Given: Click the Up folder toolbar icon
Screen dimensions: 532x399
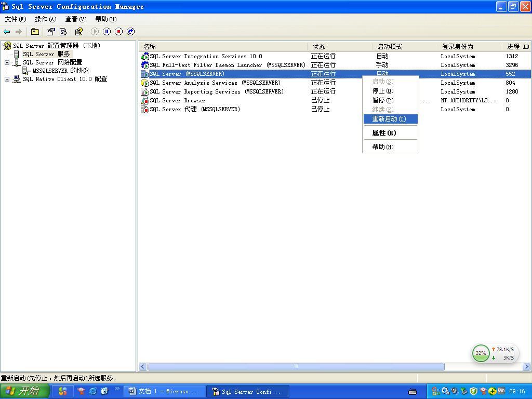Looking at the screenshot, I should [35, 31].
